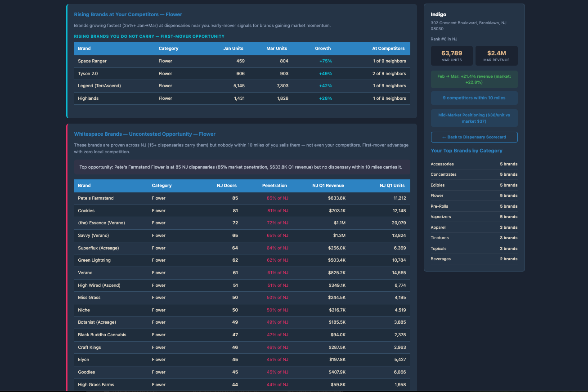Click the Indigo dispensary name
588x392 pixels.
(x=439, y=15)
